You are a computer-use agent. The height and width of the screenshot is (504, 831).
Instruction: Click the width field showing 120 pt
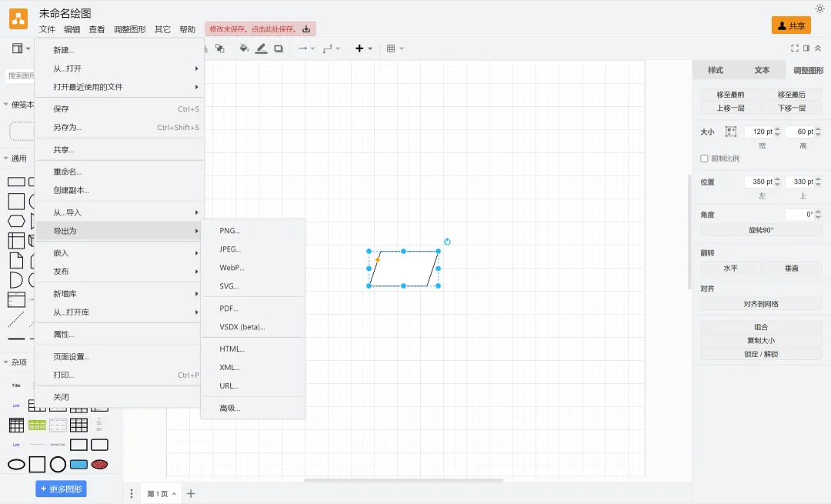click(x=758, y=132)
